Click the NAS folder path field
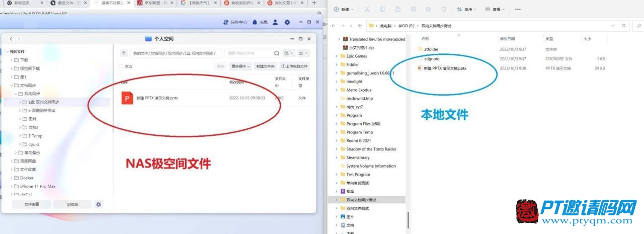Image resolution: width=644 pixels, height=234 pixels. point(176,53)
